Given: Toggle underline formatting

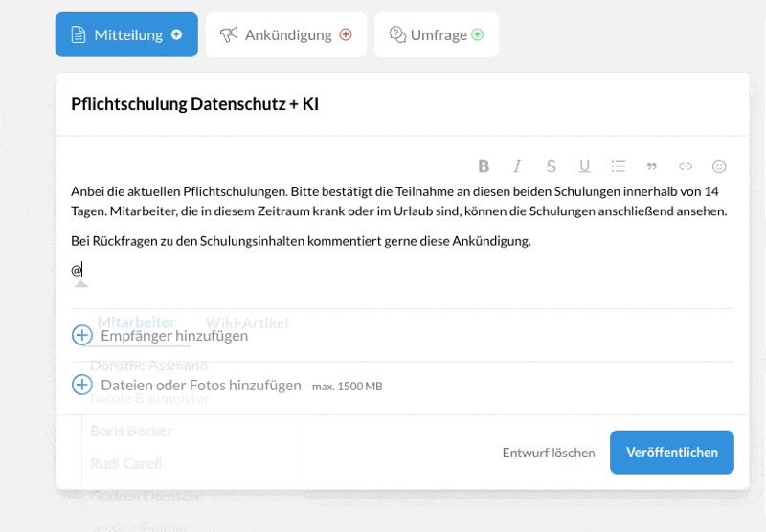Looking at the screenshot, I should 584,166.
